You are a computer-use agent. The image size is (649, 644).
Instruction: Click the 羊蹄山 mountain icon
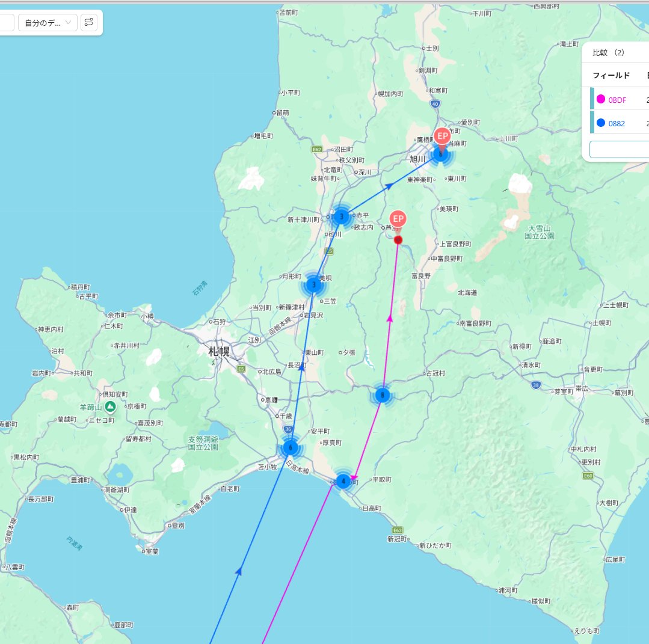(x=110, y=407)
